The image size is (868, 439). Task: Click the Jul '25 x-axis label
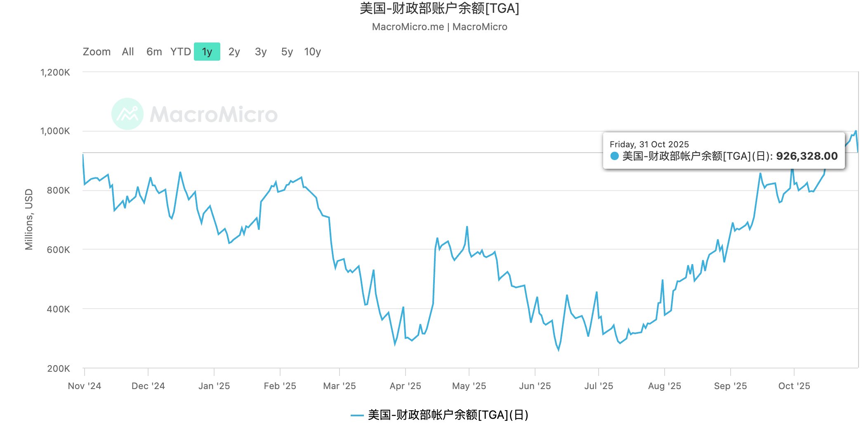coord(599,386)
